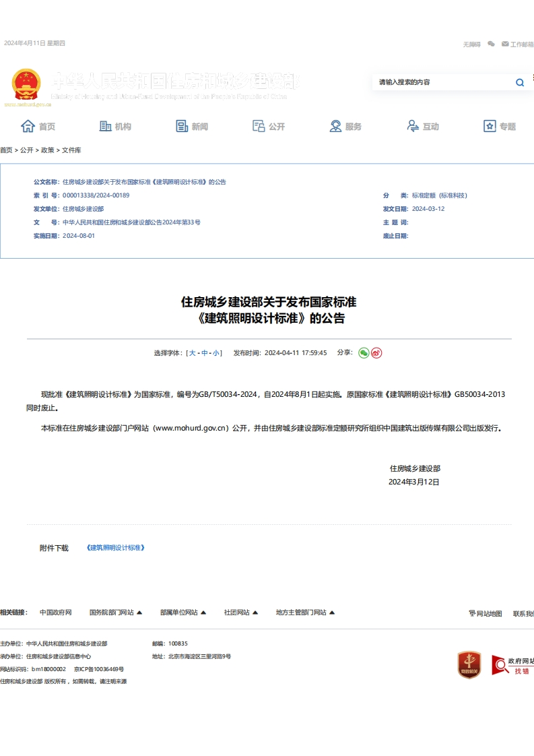Go to 文件库 in breadcrumb
This screenshot has width=534, height=756.
click(71, 150)
